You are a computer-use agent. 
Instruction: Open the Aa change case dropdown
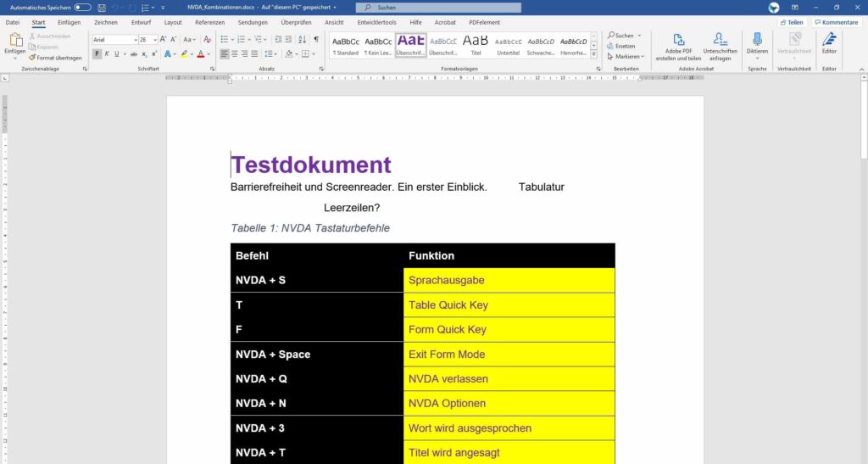pos(189,39)
